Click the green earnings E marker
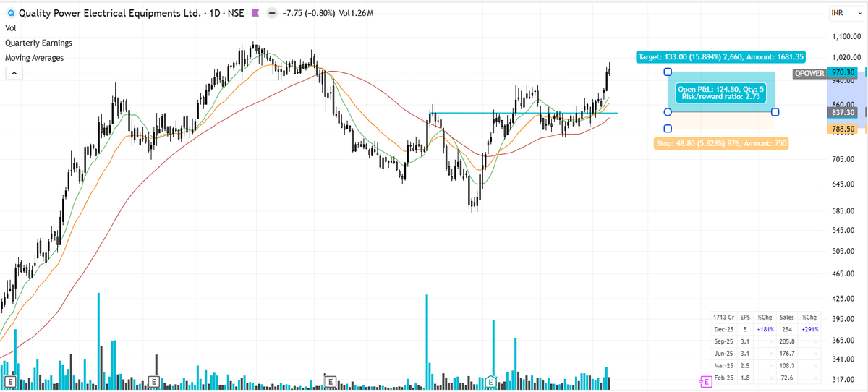Image resolution: width=868 pixels, height=392 pixels. 492,380
